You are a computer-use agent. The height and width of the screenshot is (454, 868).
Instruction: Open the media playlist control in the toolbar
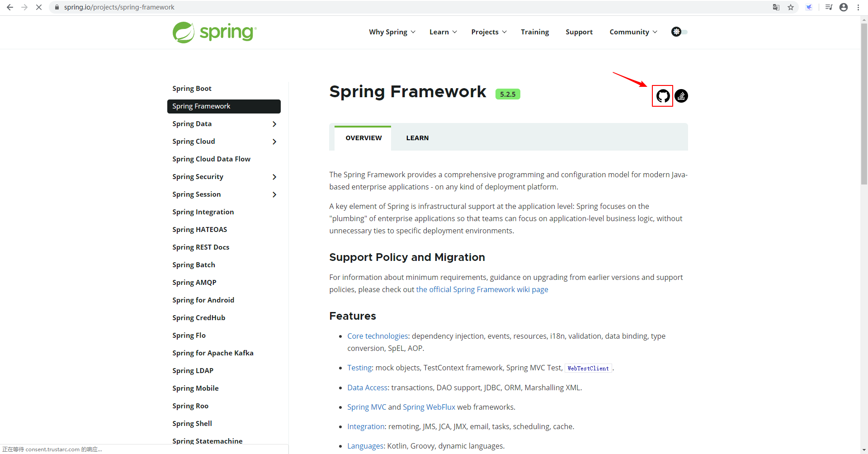coord(829,7)
